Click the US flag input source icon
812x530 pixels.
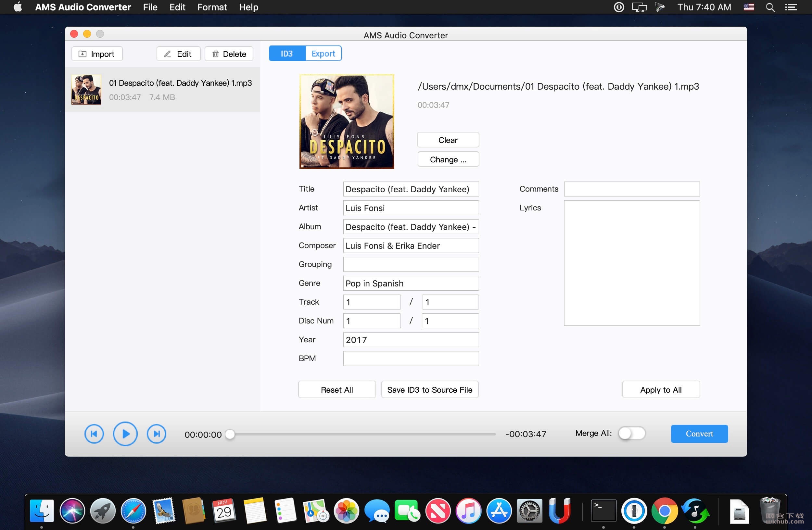[x=749, y=7]
